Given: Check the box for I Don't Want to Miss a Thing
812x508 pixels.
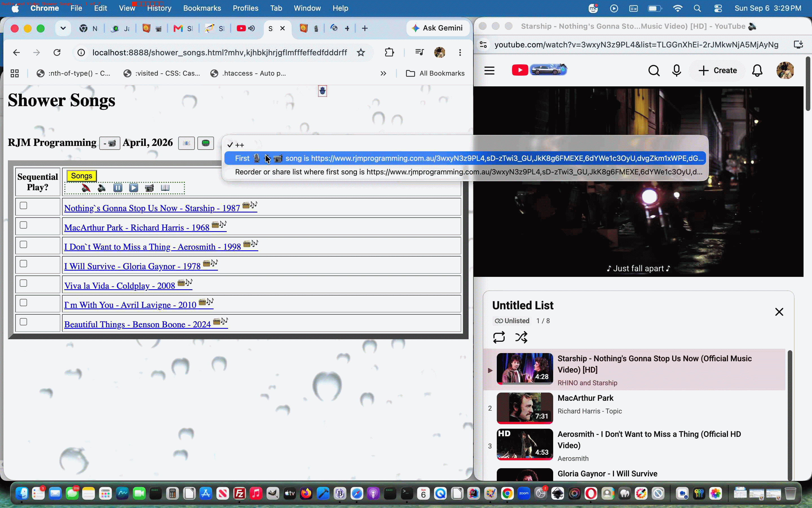Looking at the screenshot, I should (x=23, y=244).
